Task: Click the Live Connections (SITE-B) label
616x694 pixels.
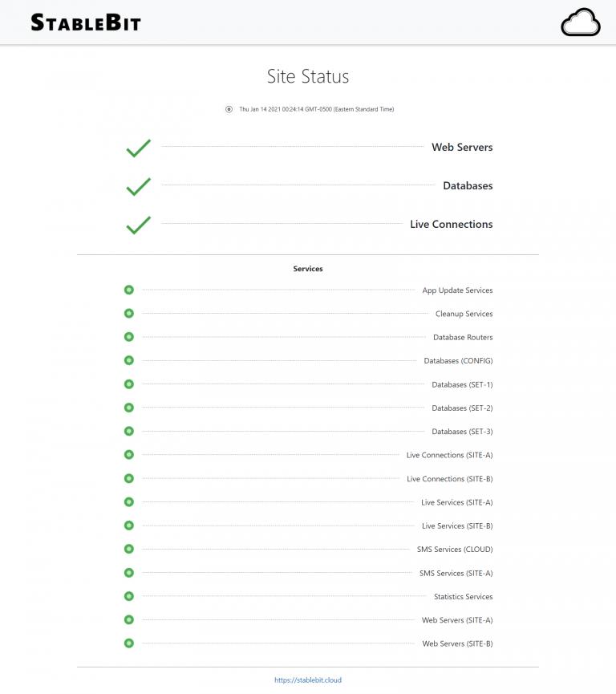Action: [449, 478]
